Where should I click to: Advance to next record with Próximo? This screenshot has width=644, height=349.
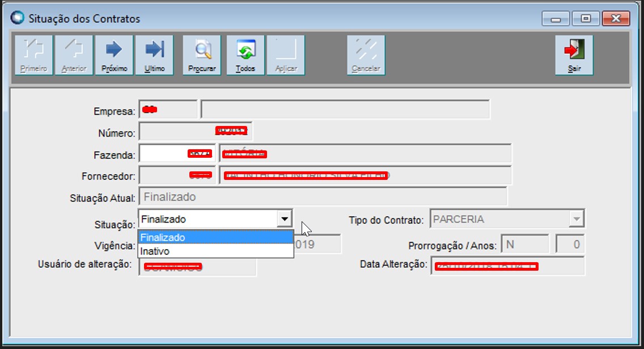pos(114,55)
